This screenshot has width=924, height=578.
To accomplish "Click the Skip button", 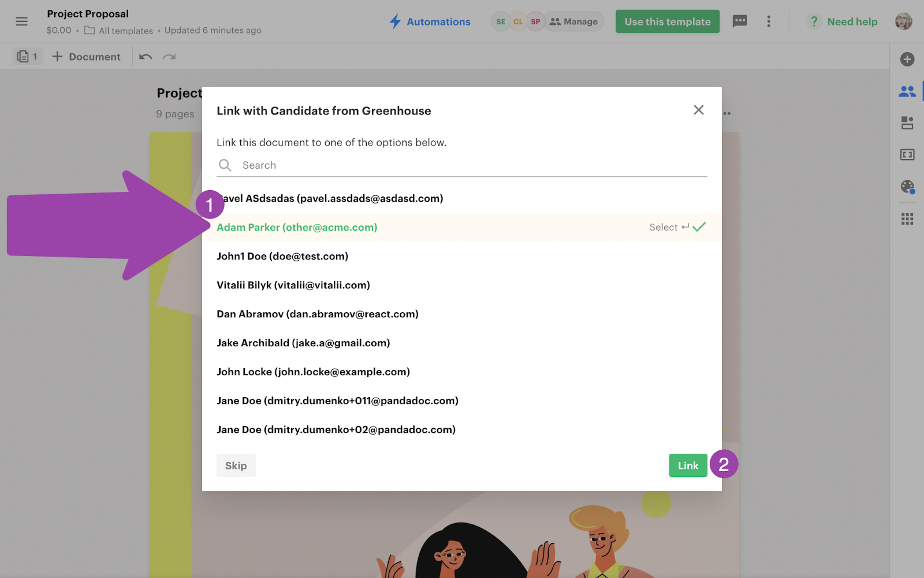I will pyautogui.click(x=236, y=465).
